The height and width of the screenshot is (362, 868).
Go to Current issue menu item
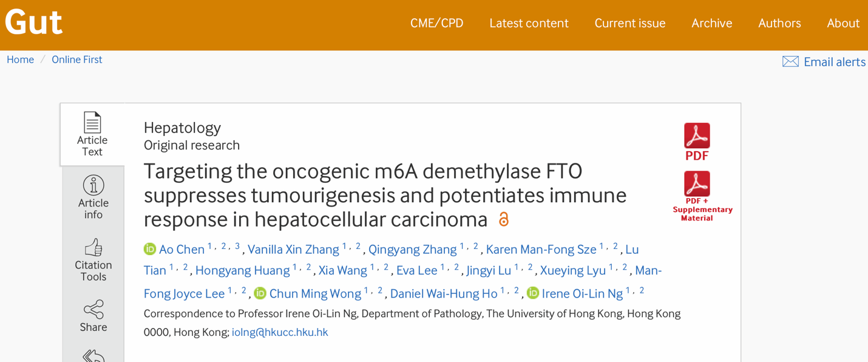(x=630, y=23)
